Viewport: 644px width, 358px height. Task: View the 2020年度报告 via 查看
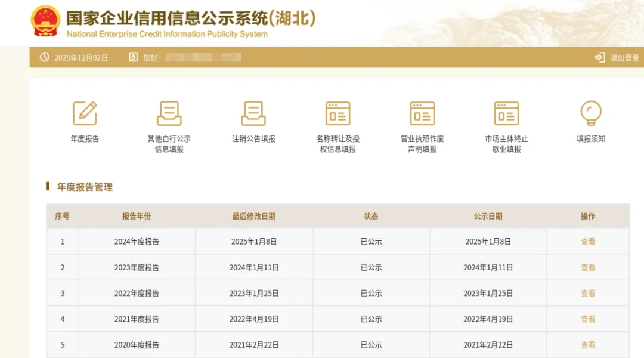tap(588, 345)
